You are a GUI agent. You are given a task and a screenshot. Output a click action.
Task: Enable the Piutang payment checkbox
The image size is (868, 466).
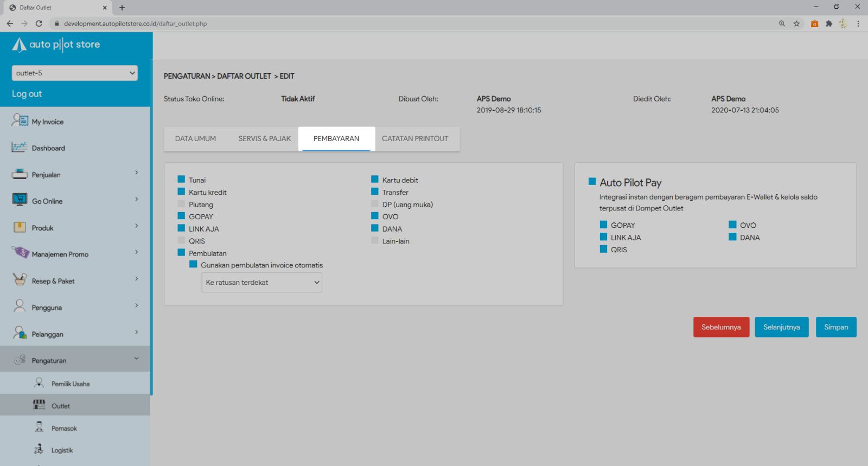181,204
